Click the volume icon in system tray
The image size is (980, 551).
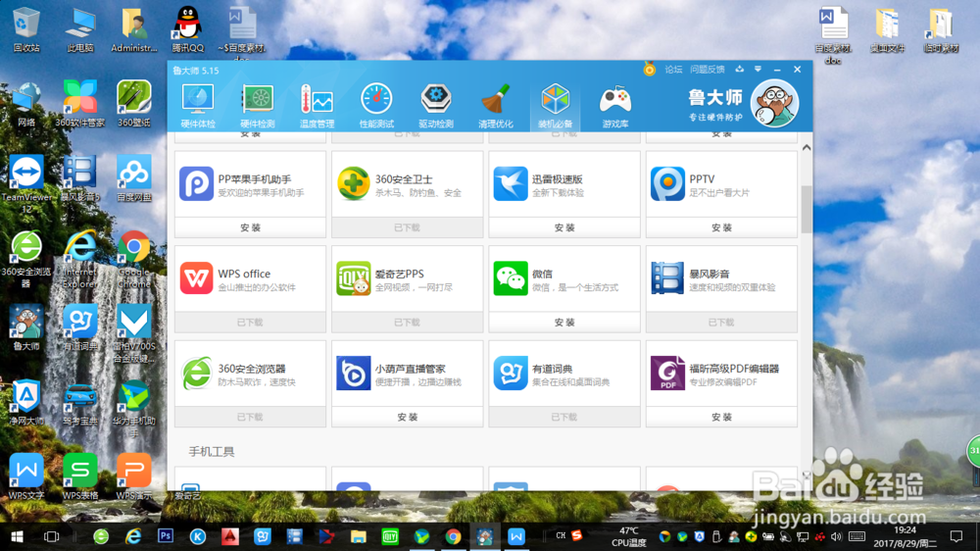tap(837, 536)
